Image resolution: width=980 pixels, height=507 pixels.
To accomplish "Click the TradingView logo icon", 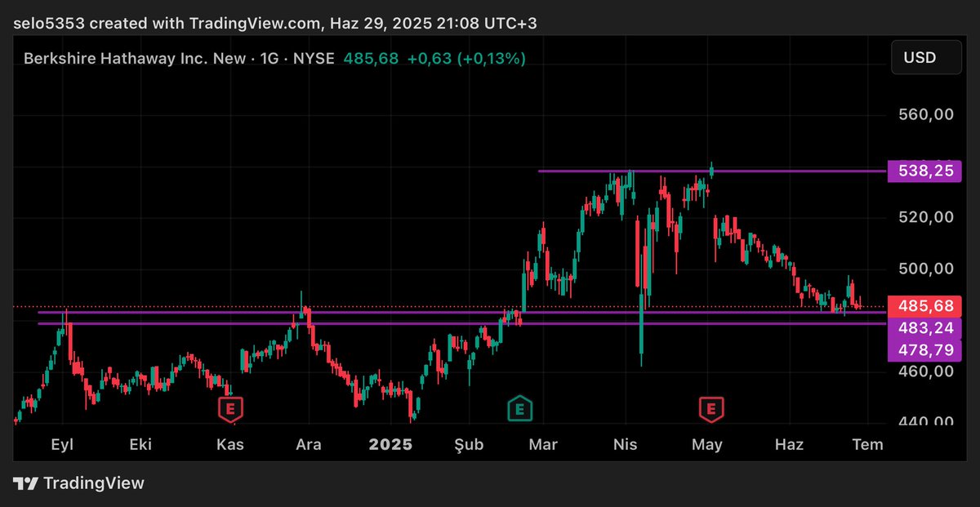I will click(x=25, y=483).
